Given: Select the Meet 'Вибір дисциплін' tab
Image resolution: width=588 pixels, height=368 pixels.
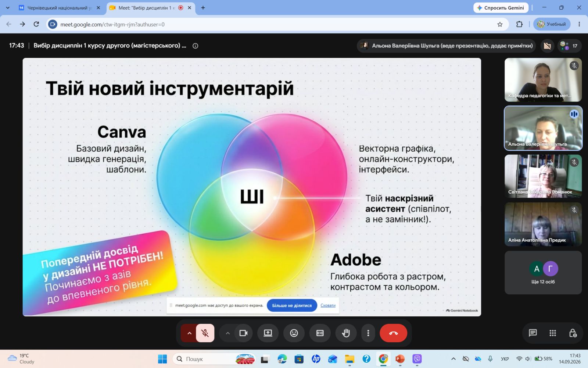Looking at the screenshot, I should (146, 8).
